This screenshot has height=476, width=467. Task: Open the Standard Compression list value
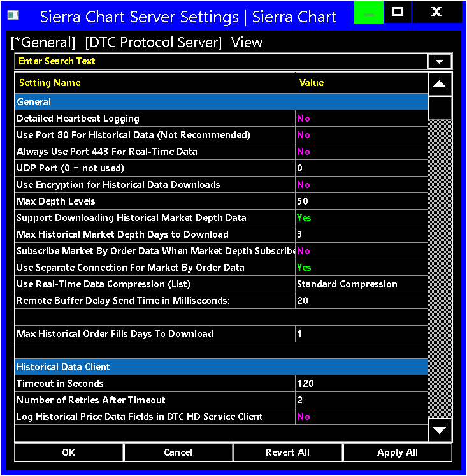(x=361, y=284)
